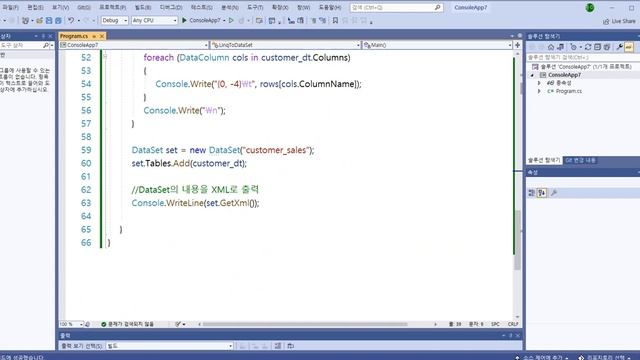Click the wrench property pages icon in Properties panel
The height and width of the screenshot is (360, 640).
[554, 193]
